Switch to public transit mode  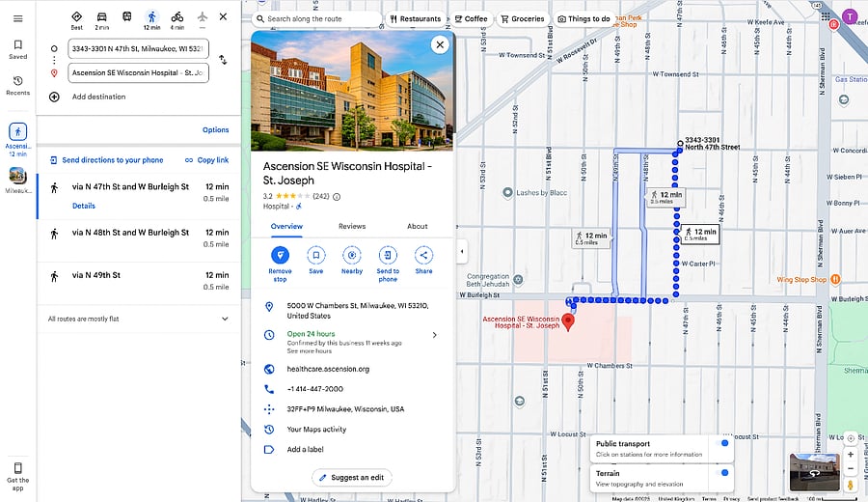[126, 17]
